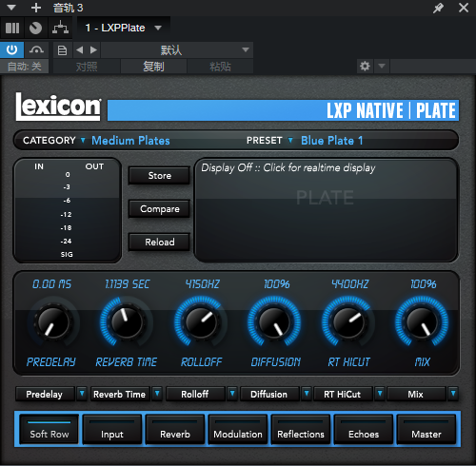Add a new insert with plus icon
The image size is (476, 466).
(x=36, y=8)
